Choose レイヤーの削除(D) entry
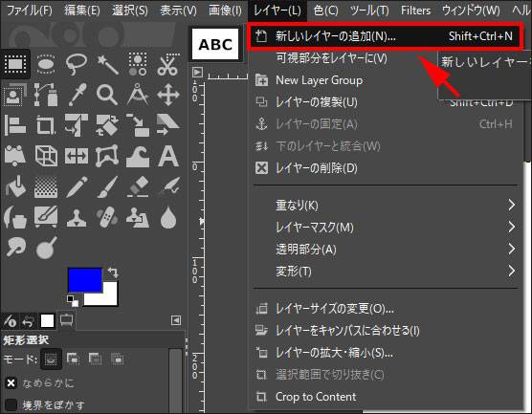This screenshot has width=532, height=414. click(x=386, y=168)
